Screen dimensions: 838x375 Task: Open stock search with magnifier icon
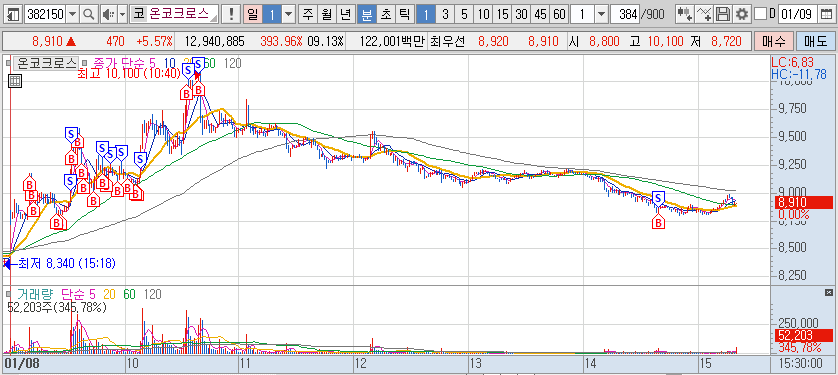[x=89, y=14]
